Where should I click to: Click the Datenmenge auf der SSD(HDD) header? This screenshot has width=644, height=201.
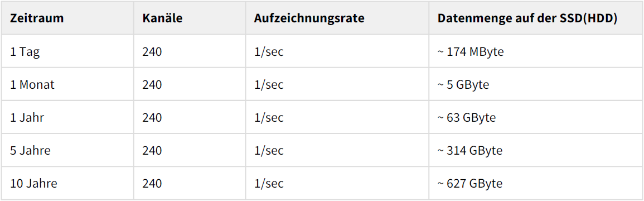[527, 18]
